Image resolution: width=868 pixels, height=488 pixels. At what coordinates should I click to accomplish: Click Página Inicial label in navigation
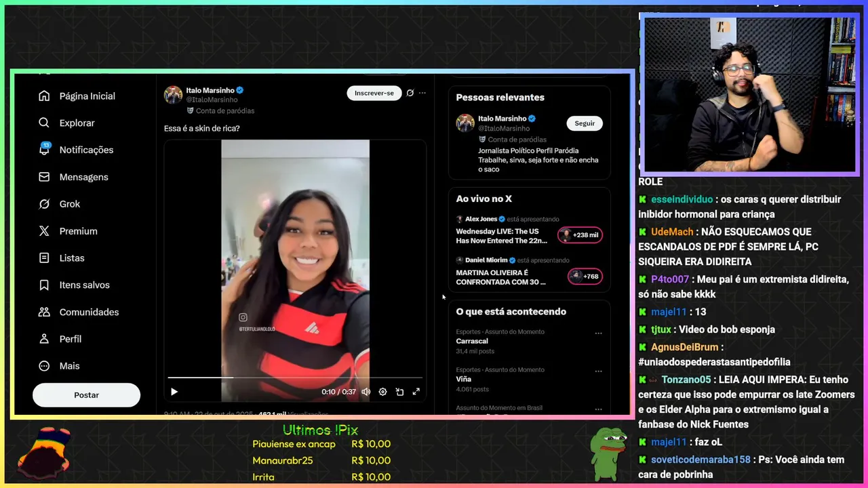(x=87, y=96)
